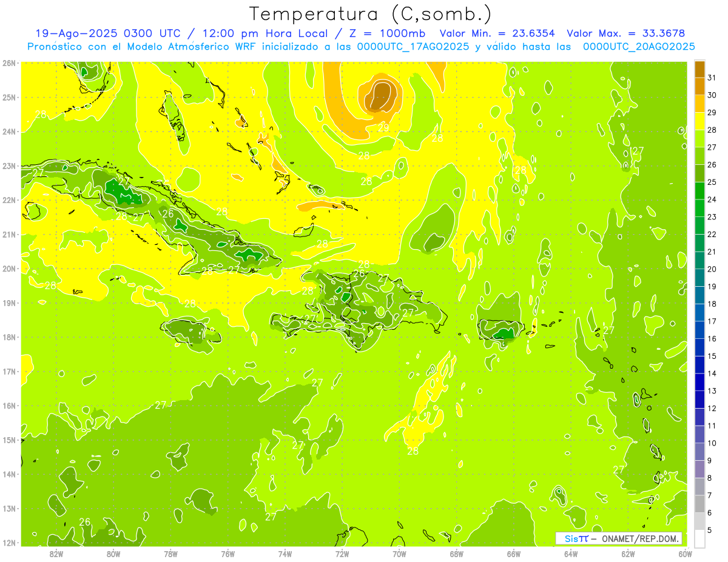This screenshot has width=728, height=562.
Task: Click the '23N' latitude label
Action: point(9,166)
